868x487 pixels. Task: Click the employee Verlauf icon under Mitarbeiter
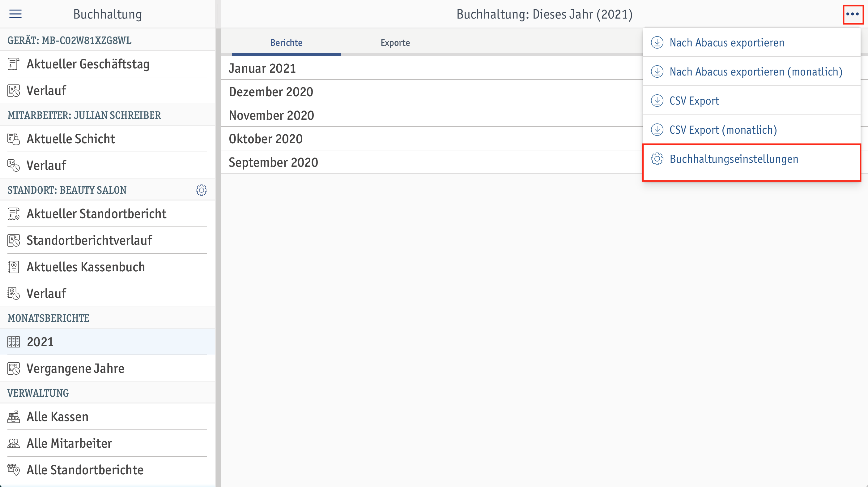tap(14, 166)
